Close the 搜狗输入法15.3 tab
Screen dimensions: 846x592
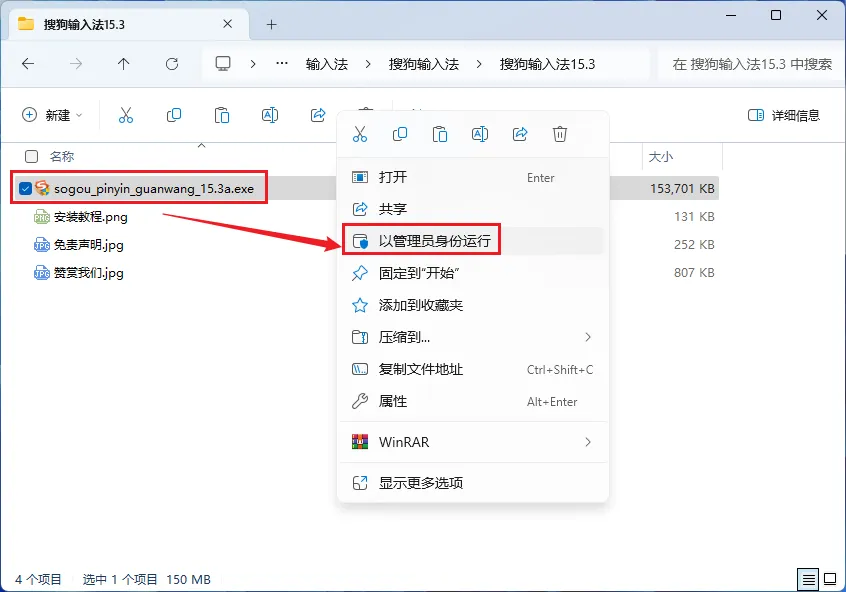click(228, 24)
